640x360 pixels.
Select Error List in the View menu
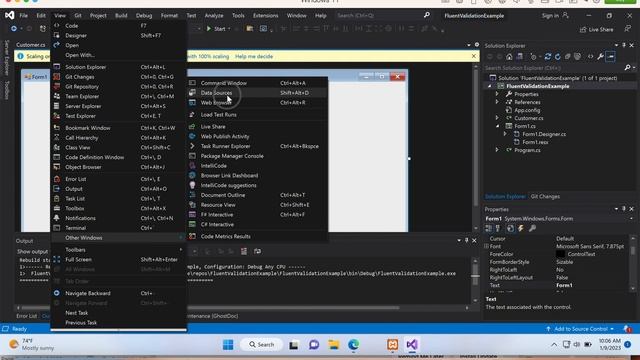[x=118, y=179]
